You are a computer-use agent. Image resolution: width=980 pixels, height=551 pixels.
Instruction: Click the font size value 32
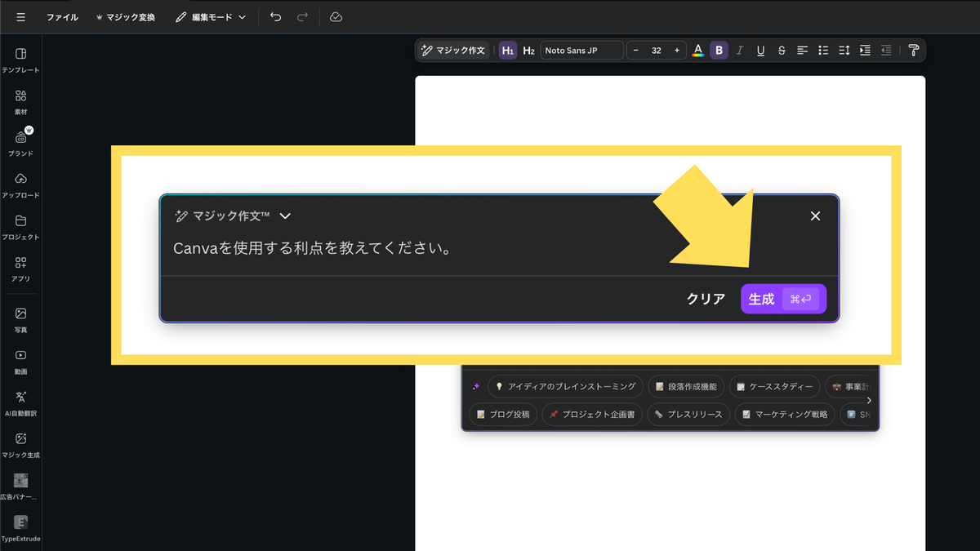click(657, 51)
